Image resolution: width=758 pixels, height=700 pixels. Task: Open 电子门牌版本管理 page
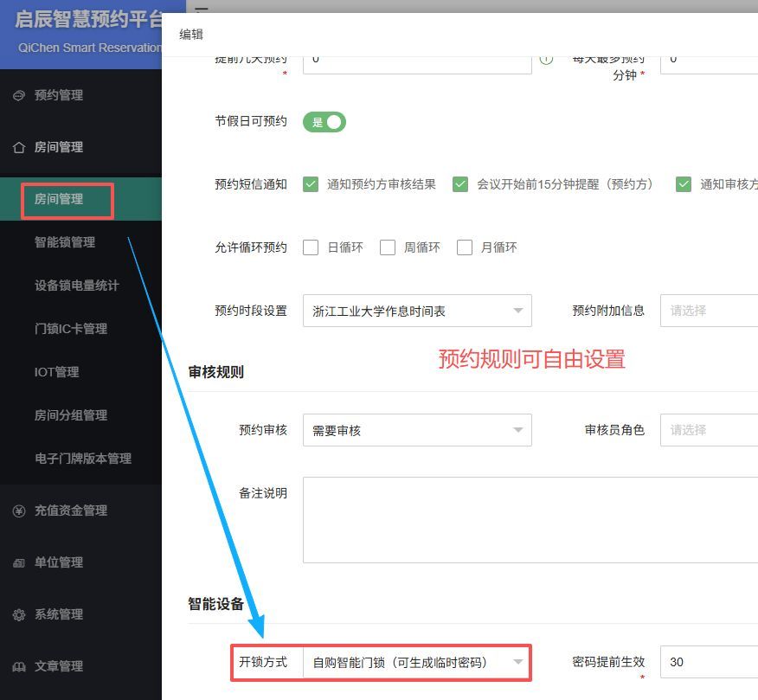coord(83,459)
